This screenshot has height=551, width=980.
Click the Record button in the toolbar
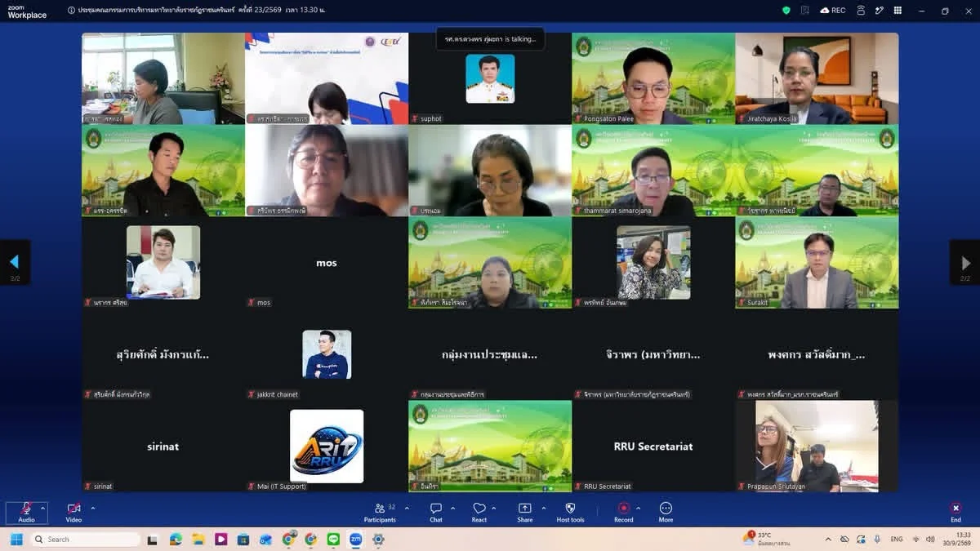point(624,512)
